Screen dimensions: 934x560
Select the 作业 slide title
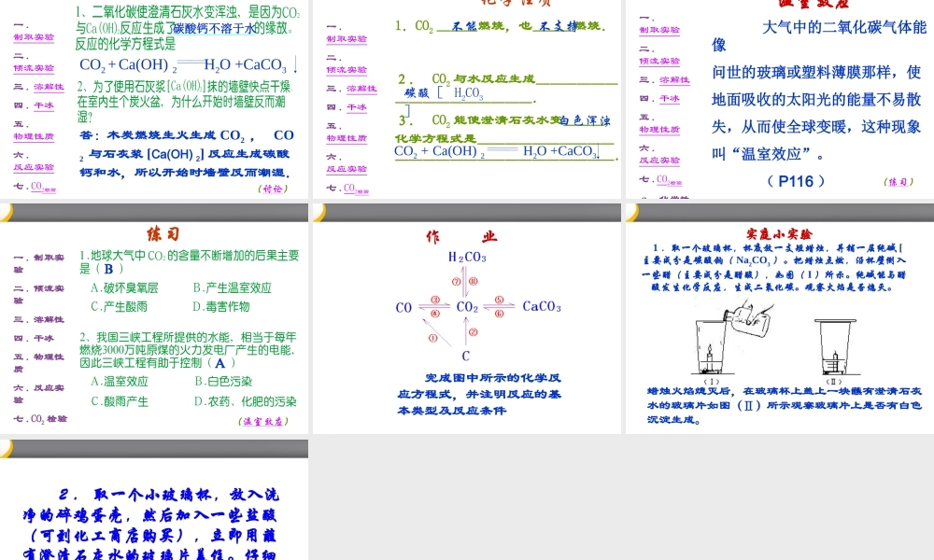pyautogui.click(x=461, y=237)
